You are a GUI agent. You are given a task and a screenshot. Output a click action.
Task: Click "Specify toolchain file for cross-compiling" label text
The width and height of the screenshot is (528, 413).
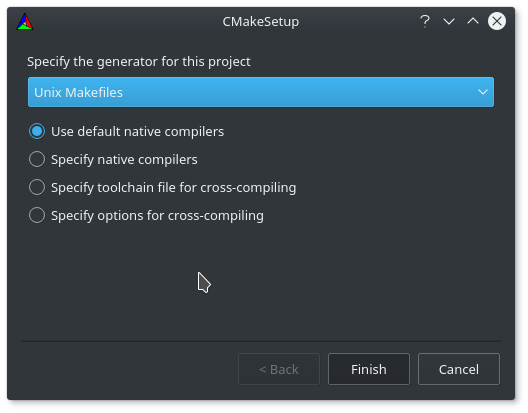pyautogui.click(x=174, y=188)
